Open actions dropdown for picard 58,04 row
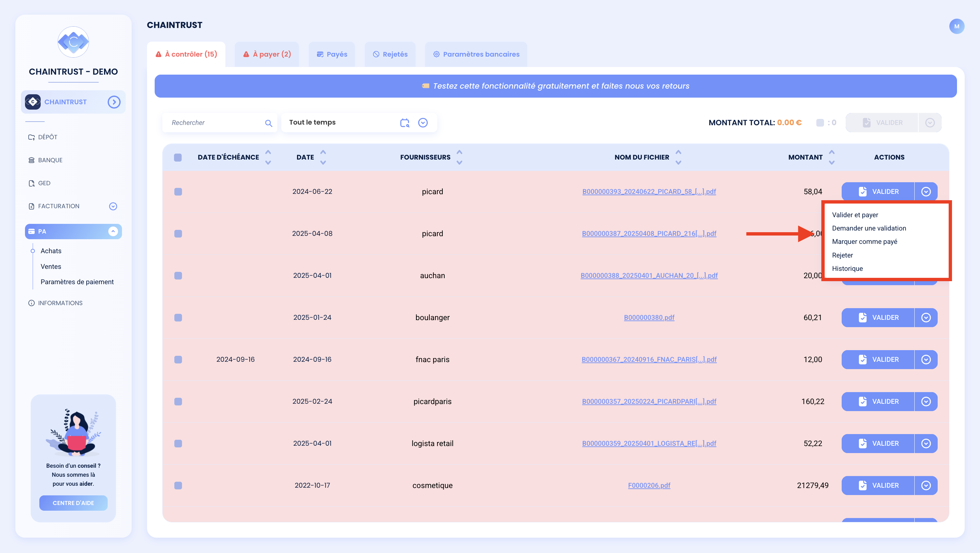Screen dimensions: 980x553 (926, 192)
